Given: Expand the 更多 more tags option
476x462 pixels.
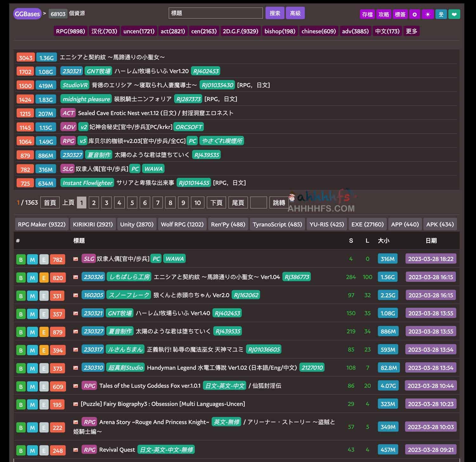Looking at the screenshot, I should (412, 31).
